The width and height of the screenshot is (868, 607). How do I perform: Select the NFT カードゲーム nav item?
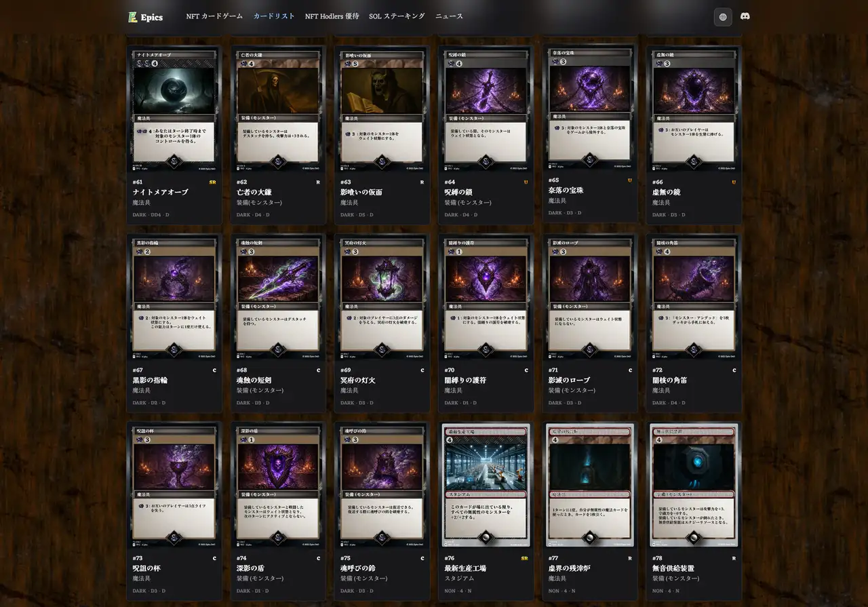pyautogui.click(x=214, y=16)
